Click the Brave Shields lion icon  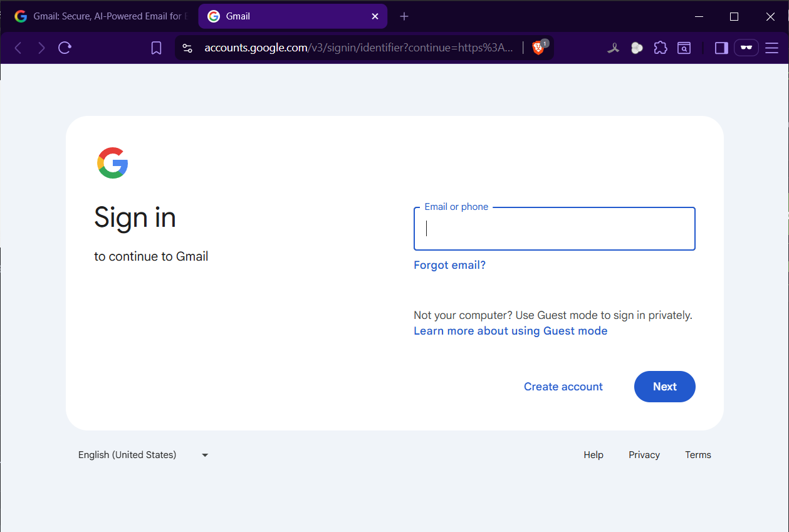click(538, 48)
